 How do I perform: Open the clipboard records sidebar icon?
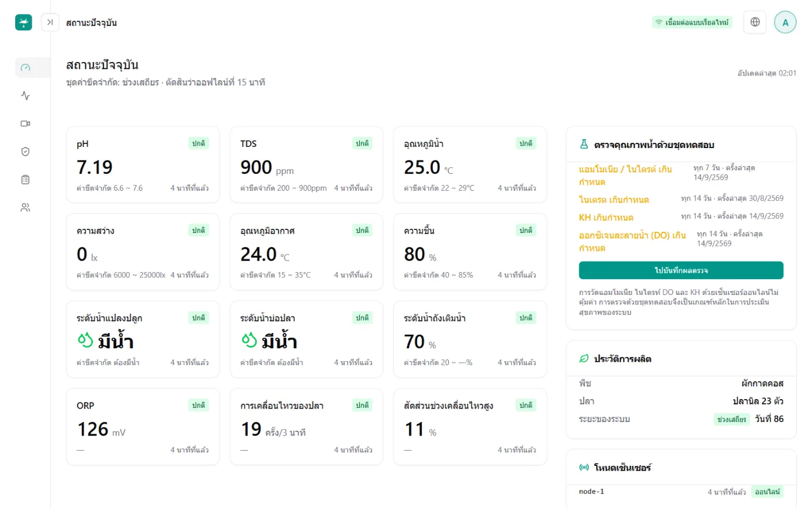(x=25, y=180)
